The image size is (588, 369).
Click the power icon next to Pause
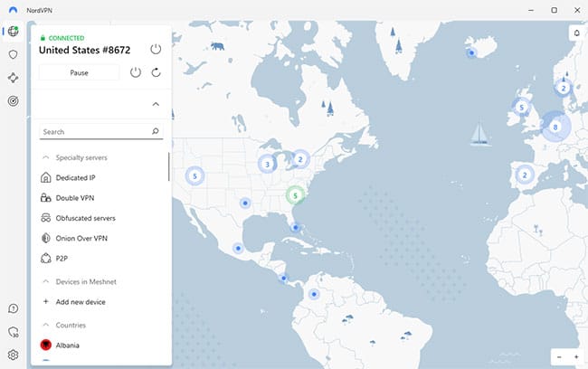(x=136, y=72)
